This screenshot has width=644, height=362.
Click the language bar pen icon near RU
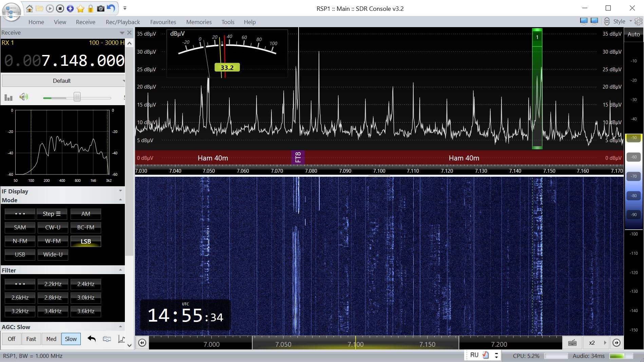point(486,355)
